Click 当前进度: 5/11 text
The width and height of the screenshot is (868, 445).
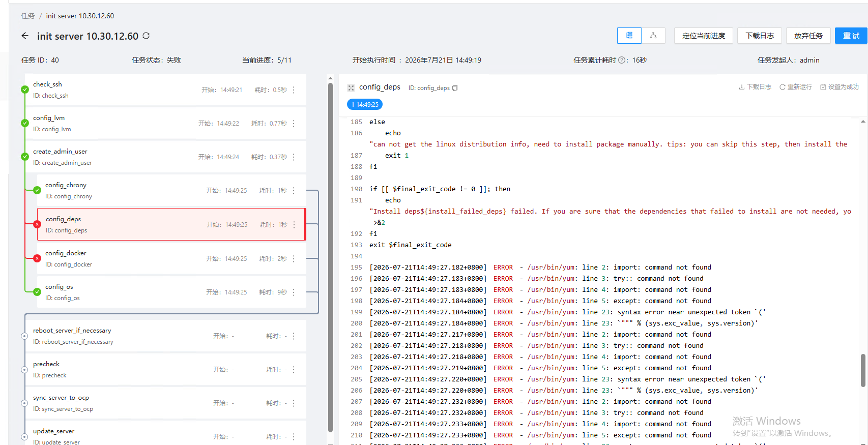tap(267, 60)
